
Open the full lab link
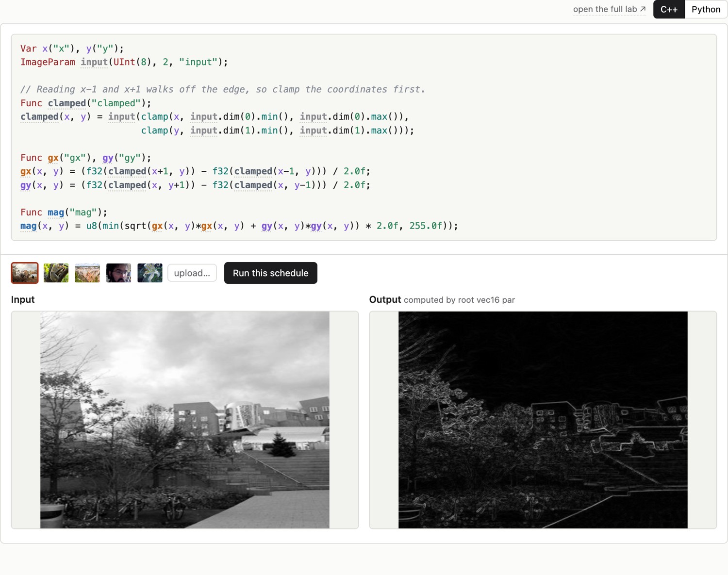(609, 9)
